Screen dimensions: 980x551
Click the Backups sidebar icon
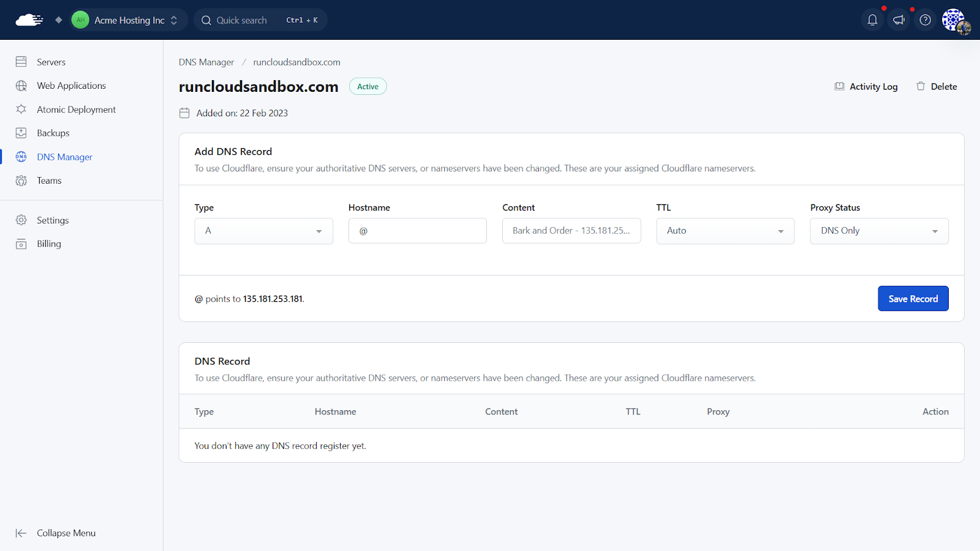pos(21,133)
